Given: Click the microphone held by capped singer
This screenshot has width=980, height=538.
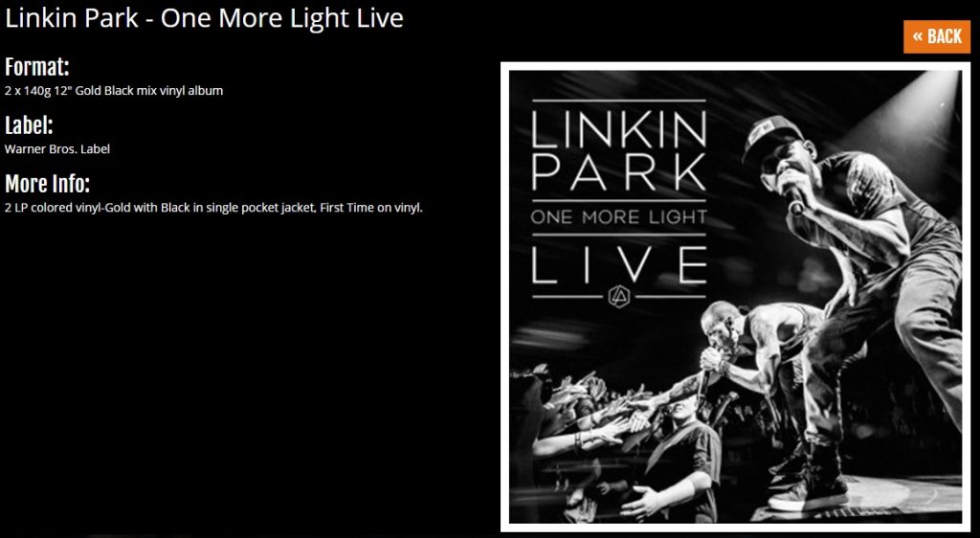Looking at the screenshot, I should (792, 195).
